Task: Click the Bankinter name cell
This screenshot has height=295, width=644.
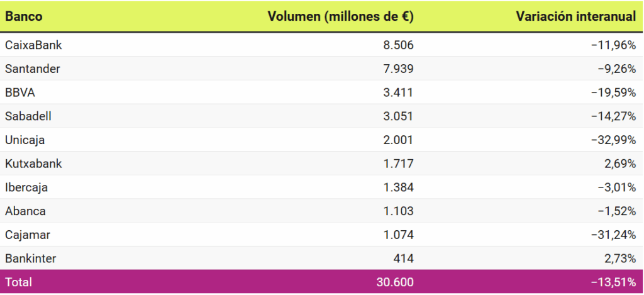Action: pos(30,259)
